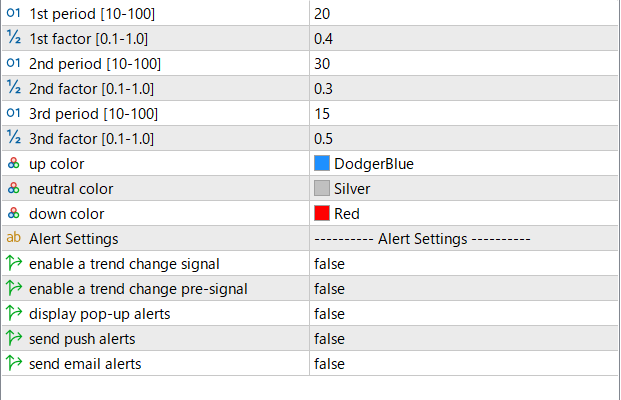This screenshot has width=621, height=400.
Task: Click the fraction icon beside 3nd factor
Action: click(14, 137)
